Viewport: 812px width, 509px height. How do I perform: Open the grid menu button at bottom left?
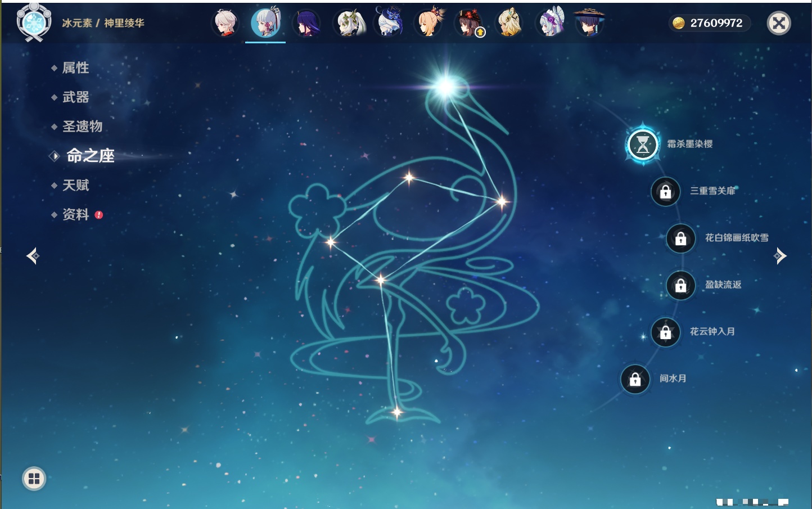pyautogui.click(x=34, y=479)
